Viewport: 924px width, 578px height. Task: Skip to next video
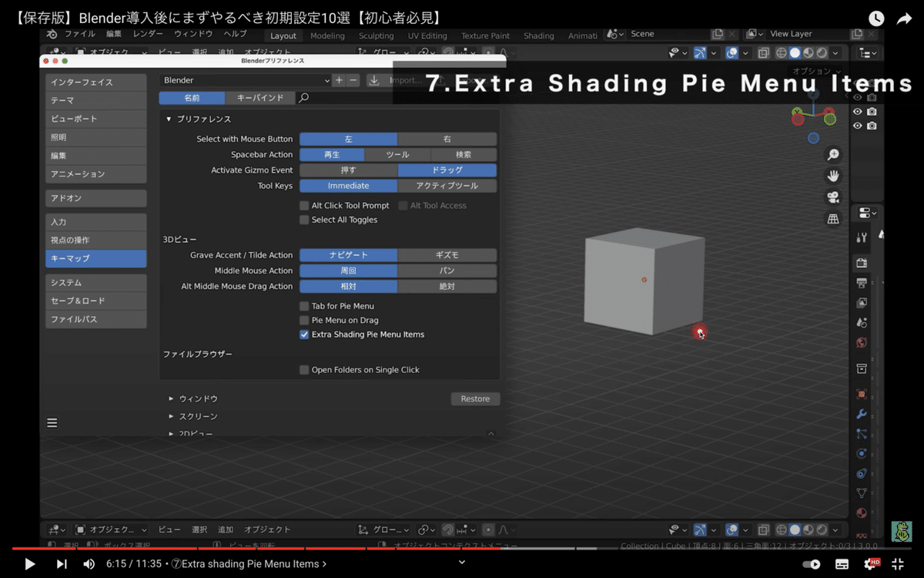[62, 564]
